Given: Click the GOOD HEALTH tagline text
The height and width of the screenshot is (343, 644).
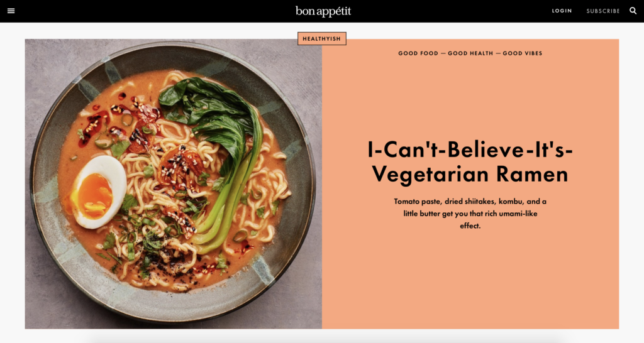Looking at the screenshot, I should point(470,53).
